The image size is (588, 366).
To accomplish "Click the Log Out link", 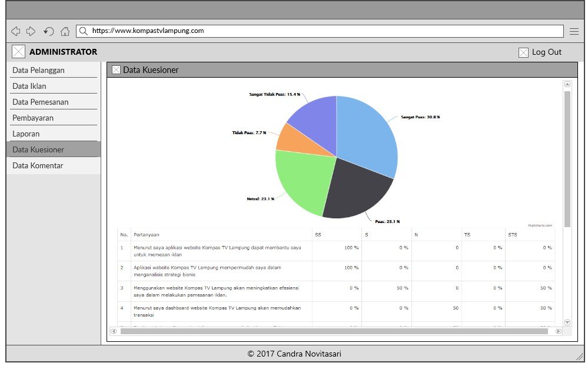I will pyautogui.click(x=547, y=52).
